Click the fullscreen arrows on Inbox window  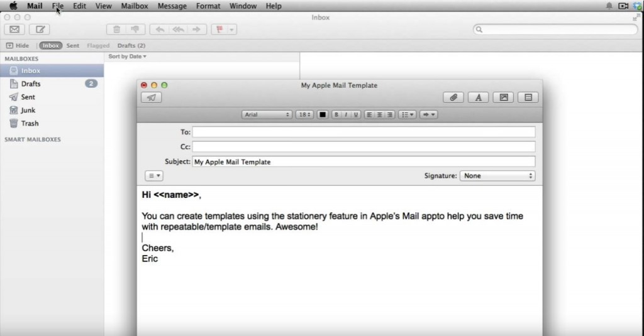click(x=636, y=18)
